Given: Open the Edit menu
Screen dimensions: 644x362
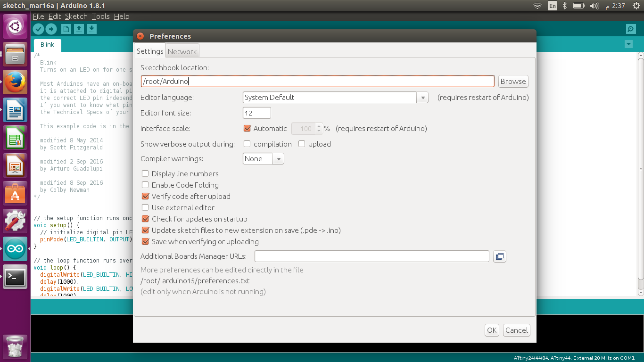Looking at the screenshot, I should pyautogui.click(x=55, y=16).
